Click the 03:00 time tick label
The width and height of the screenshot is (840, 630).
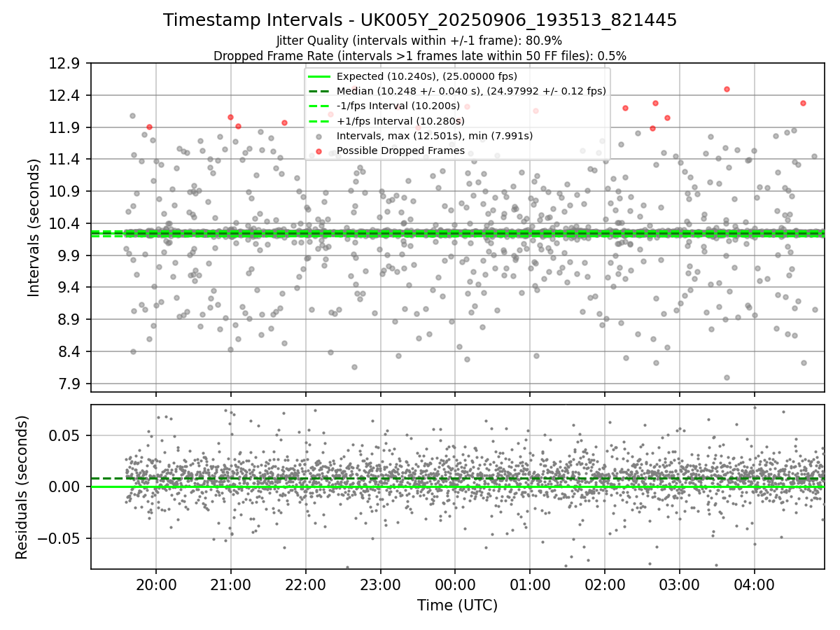(680, 584)
